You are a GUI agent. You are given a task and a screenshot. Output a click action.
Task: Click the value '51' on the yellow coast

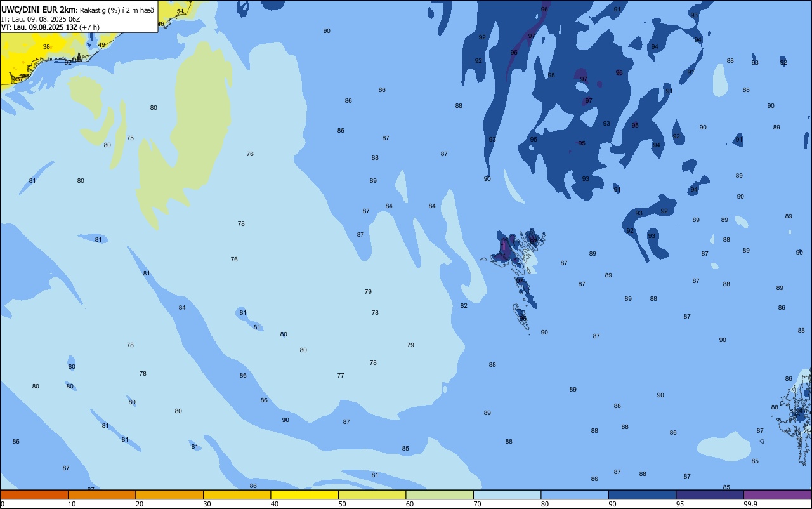pos(180,11)
